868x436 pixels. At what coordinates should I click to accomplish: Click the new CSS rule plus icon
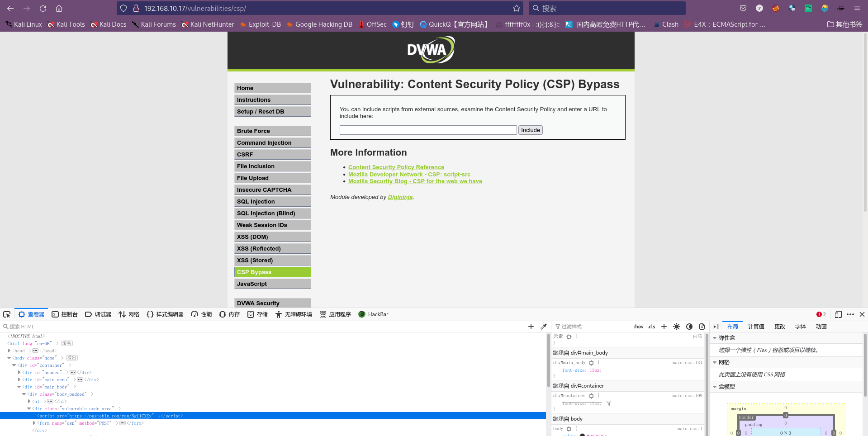pos(664,326)
